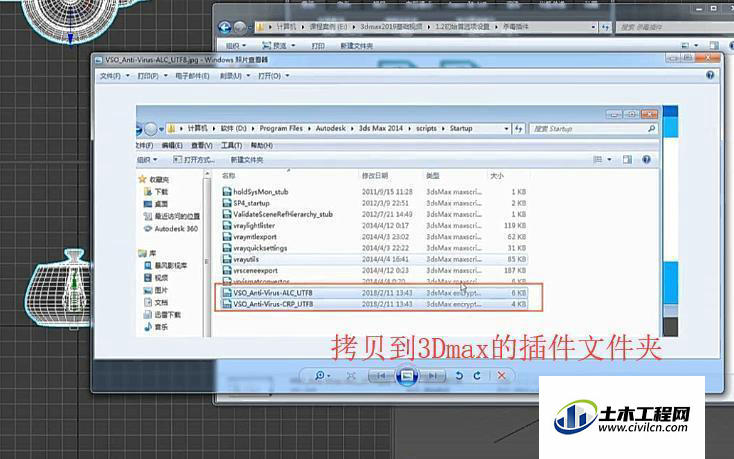Click 工具(T) in the pictured Explorer menu bar
This screenshot has width=734, height=459.
231,146
